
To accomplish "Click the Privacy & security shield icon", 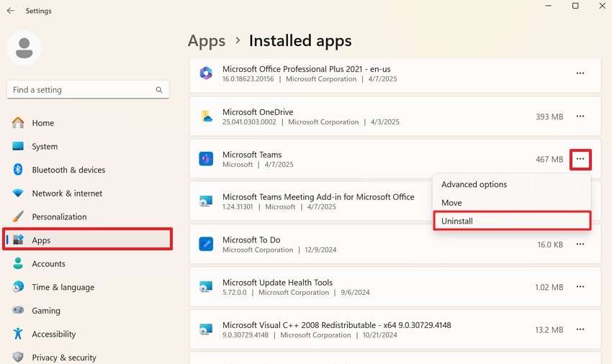I will click(18, 357).
